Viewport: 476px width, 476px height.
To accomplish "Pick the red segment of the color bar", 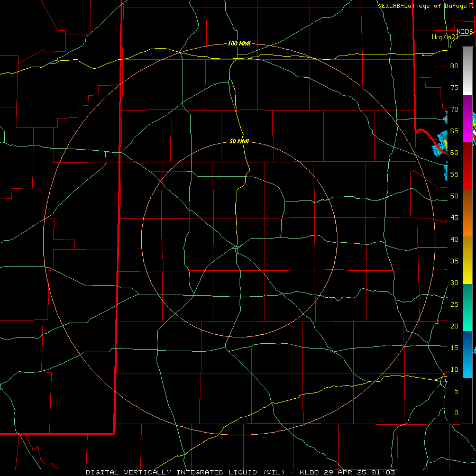I will pos(467,166).
